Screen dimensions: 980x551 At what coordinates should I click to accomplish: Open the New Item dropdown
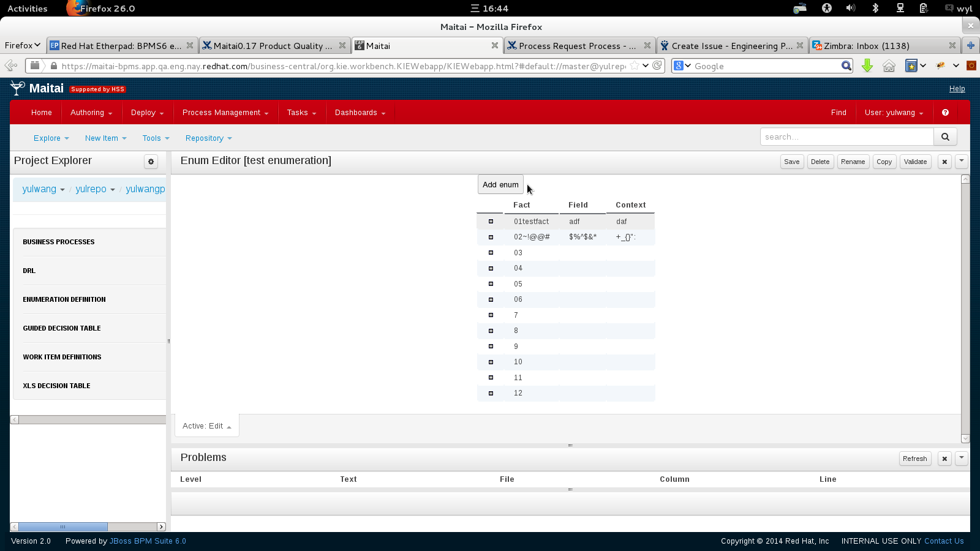pyautogui.click(x=106, y=138)
